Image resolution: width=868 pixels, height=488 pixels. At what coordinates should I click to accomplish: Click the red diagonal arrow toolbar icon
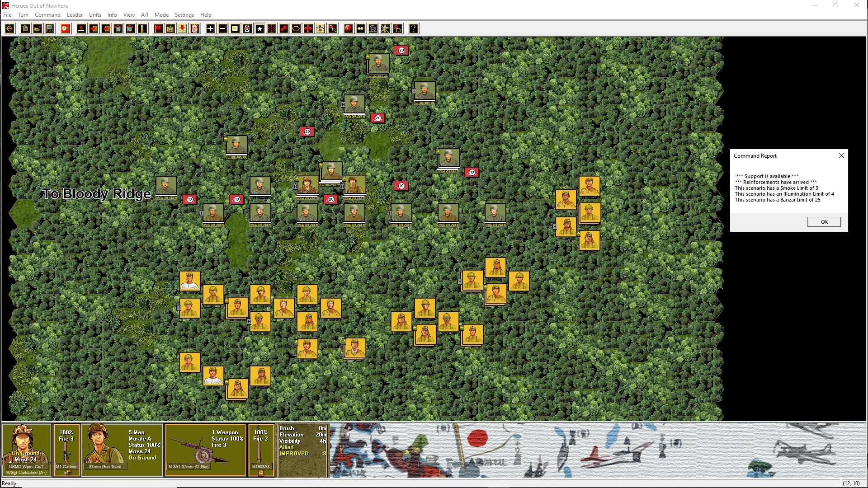pyautogui.click(x=284, y=29)
